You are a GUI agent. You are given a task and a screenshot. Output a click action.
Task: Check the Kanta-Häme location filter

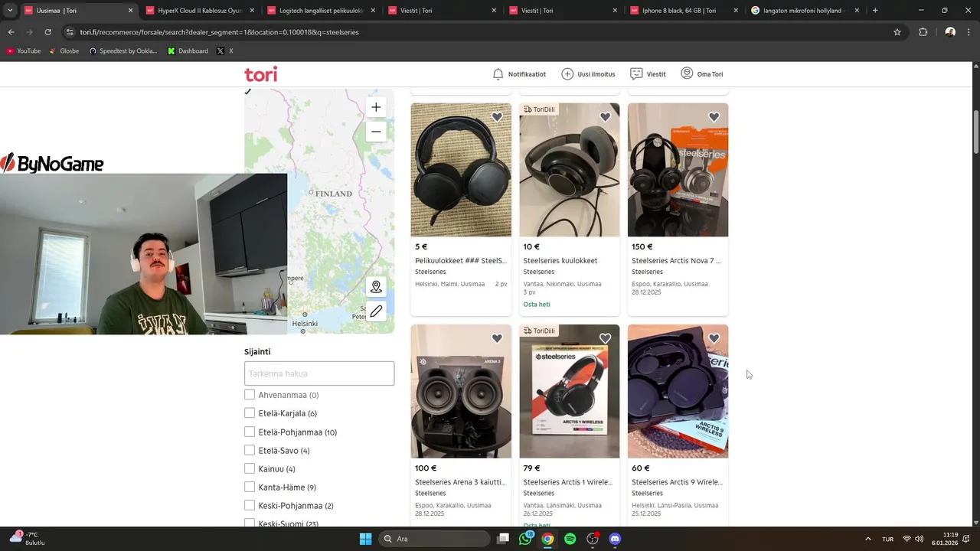(x=250, y=487)
